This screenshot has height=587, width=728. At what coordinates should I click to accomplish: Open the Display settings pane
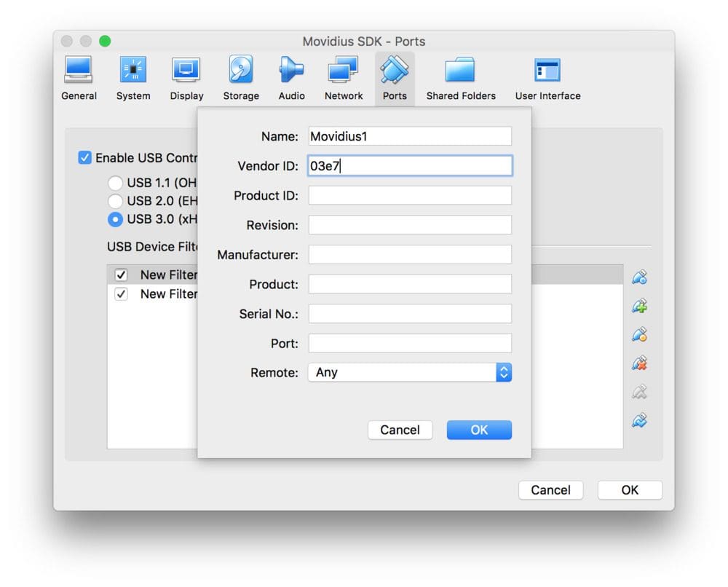(186, 77)
